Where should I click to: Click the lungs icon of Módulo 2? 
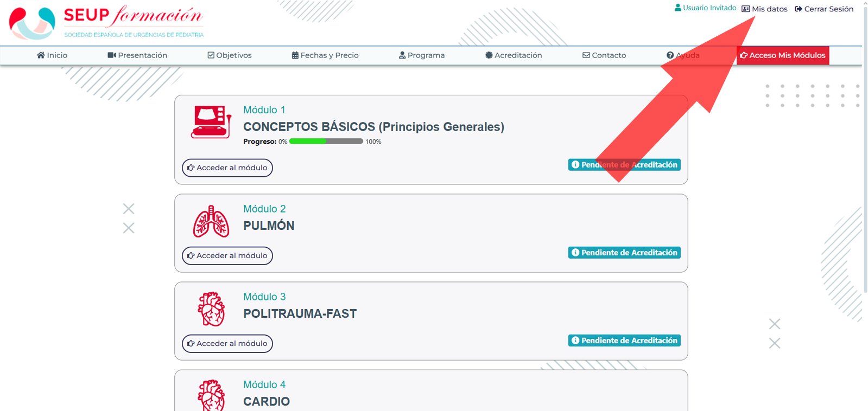[x=211, y=221]
